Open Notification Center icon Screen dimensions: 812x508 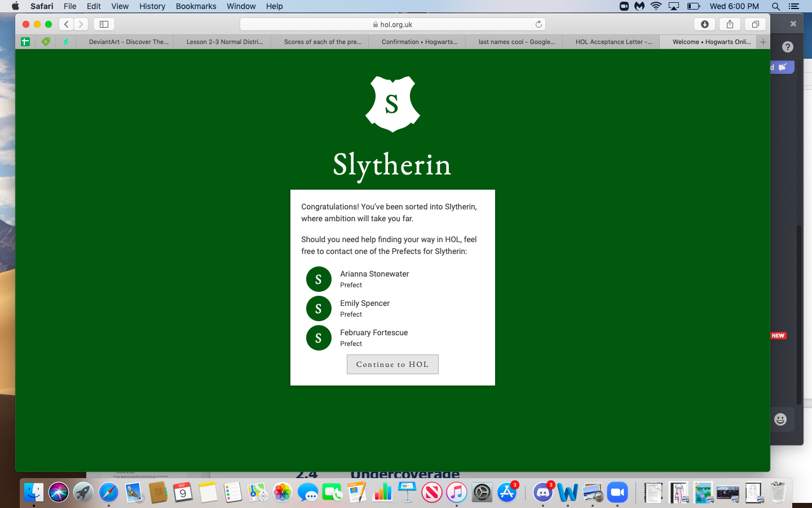(794, 6)
